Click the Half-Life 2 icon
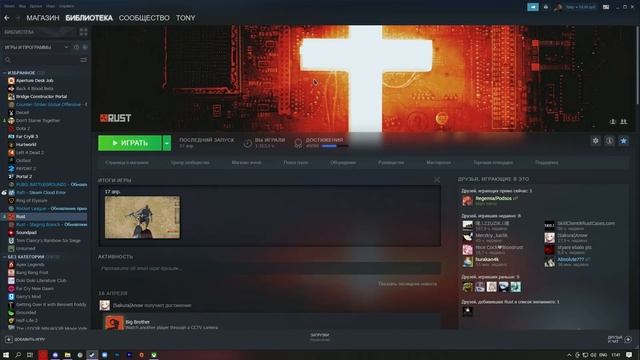 tap(11, 320)
